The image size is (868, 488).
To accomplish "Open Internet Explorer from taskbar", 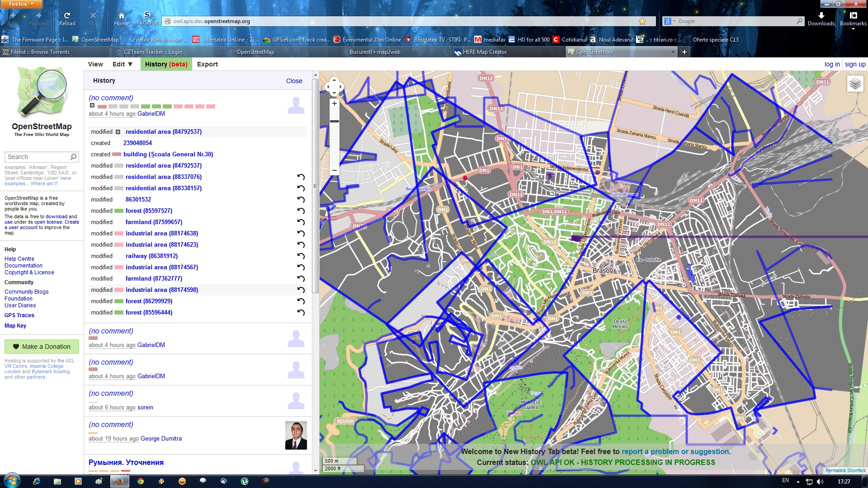I will (x=37, y=481).
